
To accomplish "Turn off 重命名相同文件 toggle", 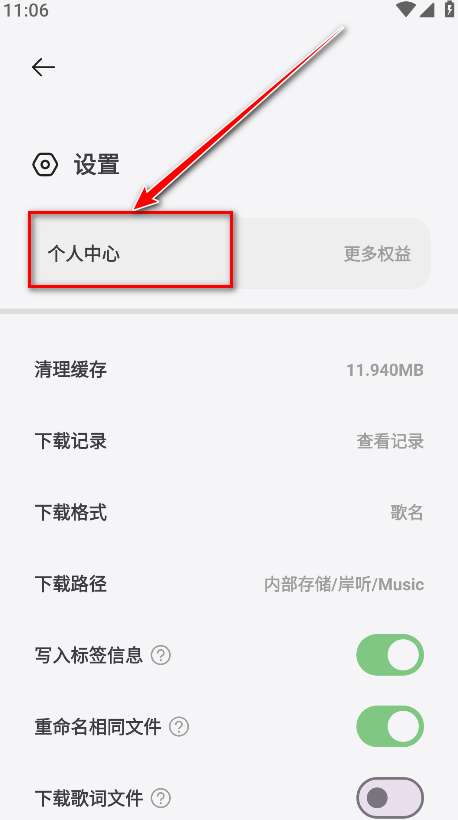I will (x=390, y=726).
